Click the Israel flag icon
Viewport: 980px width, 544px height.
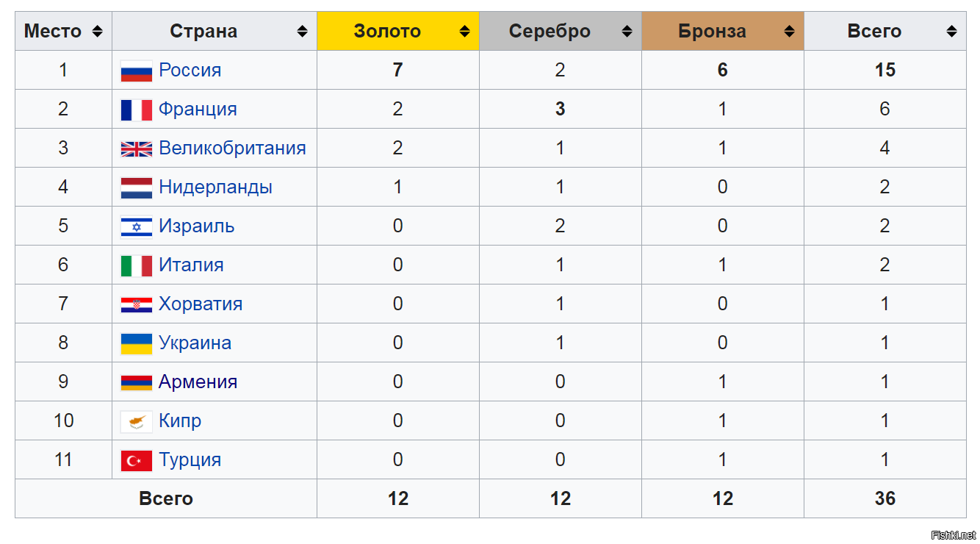click(137, 226)
